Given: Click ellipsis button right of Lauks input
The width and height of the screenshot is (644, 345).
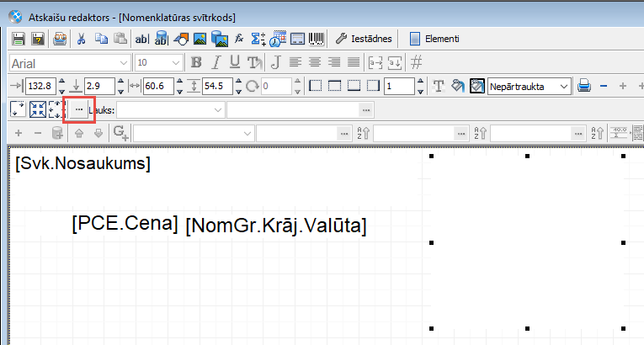Looking at the screenshot, I should point(366,110).
